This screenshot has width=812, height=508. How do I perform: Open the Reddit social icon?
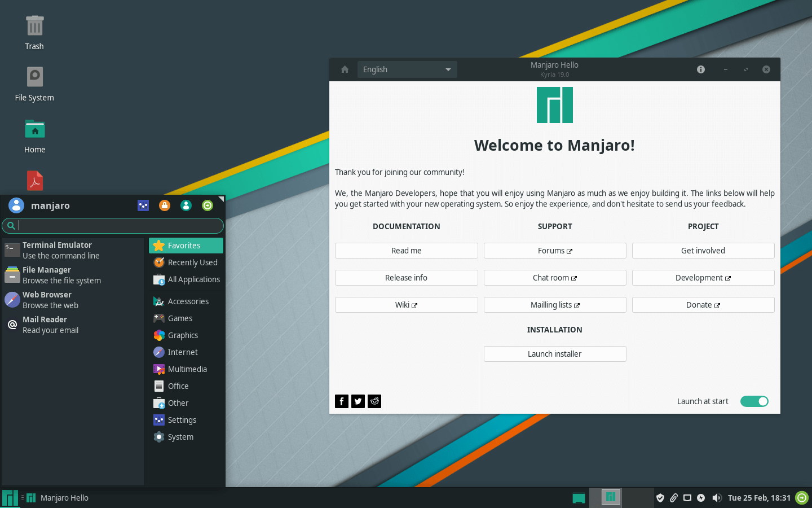point(374,401)
